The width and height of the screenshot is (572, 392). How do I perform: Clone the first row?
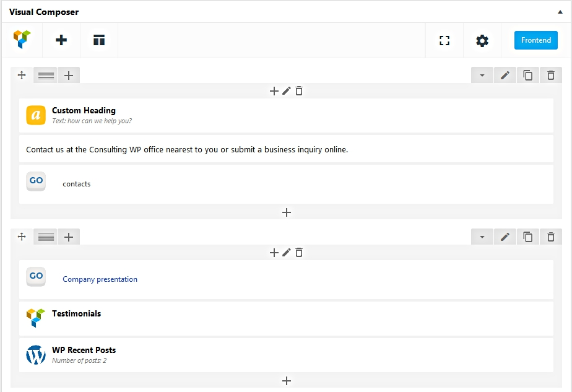[x=528, y=76]
